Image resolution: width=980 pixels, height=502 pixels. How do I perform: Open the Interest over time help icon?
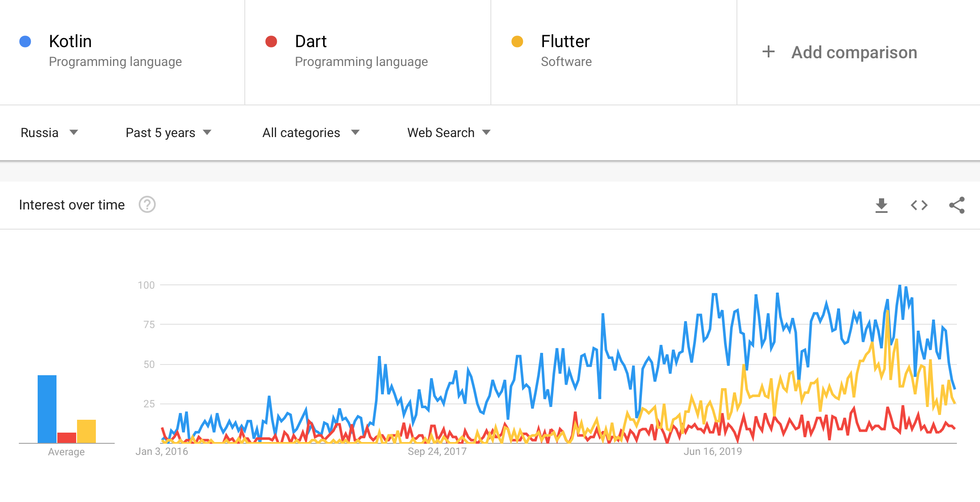coord(147,205)
